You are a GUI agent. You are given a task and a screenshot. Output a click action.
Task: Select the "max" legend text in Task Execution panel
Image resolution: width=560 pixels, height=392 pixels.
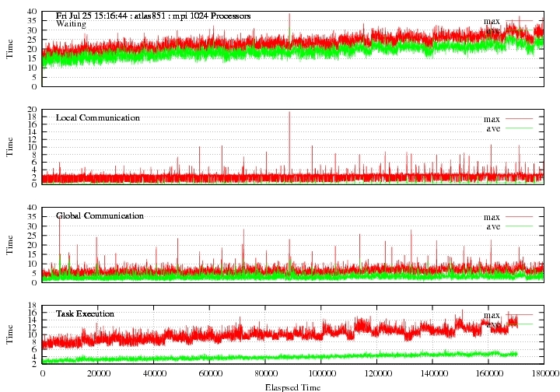[492, 315]
